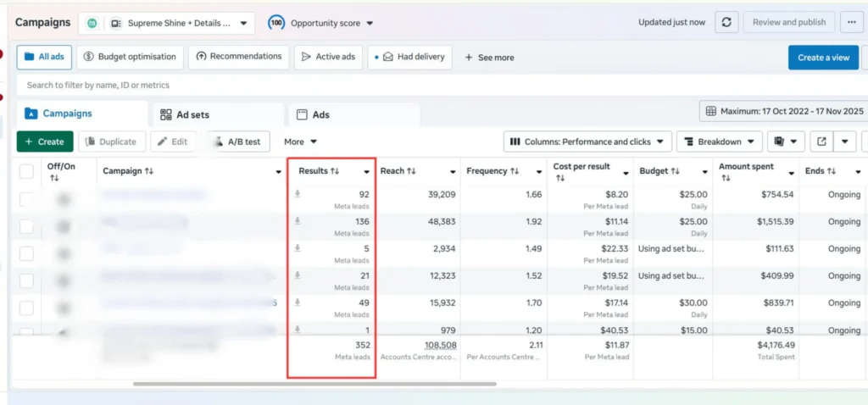Image resolution: width=868 pixels, height=405 pixels.
Task: Open the three-dot more options menu
Action: click(x=851, y=23)
